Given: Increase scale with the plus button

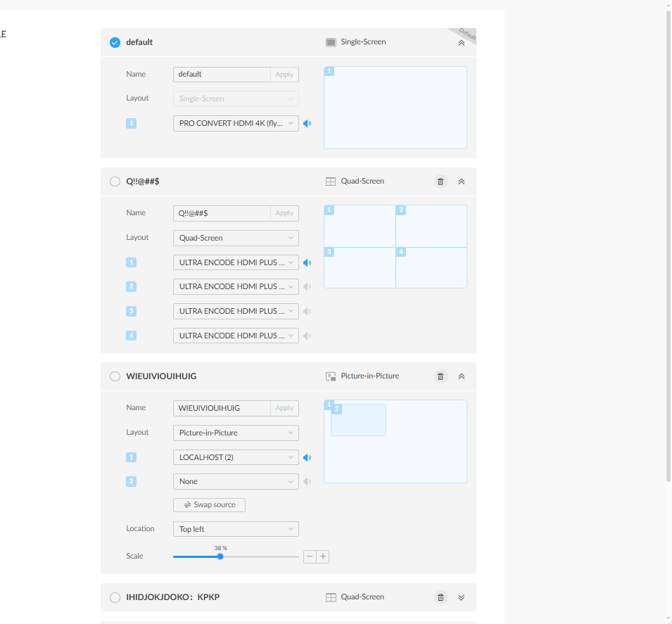Looking at the screenshot, I should [x=323, y=556].
